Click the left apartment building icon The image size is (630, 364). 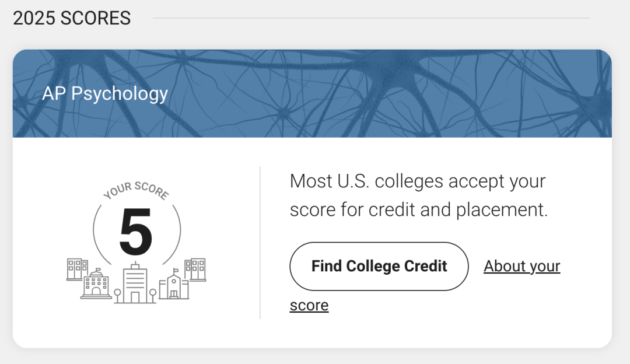tap(77, 269)
